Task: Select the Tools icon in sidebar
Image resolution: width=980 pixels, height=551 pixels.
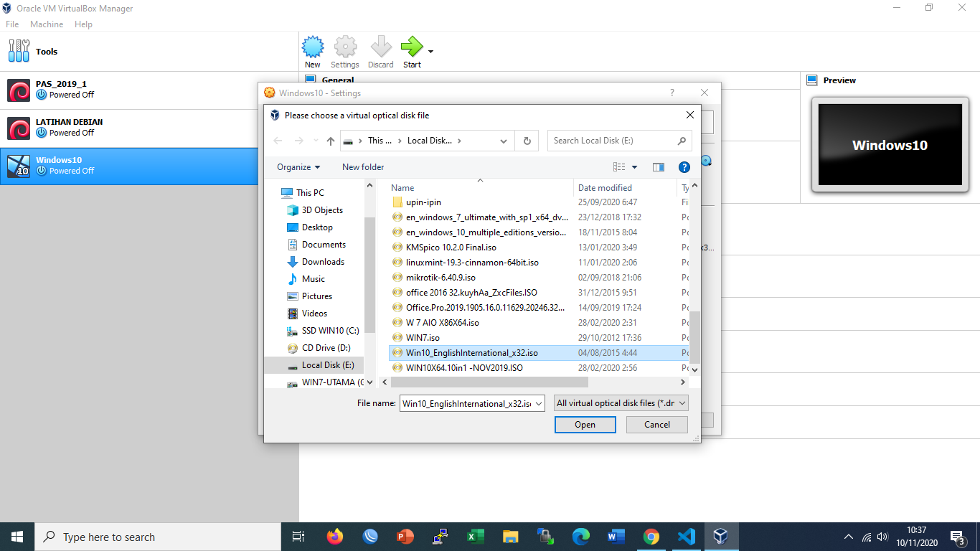Action: pyautogui.click(x=19, y=51)
